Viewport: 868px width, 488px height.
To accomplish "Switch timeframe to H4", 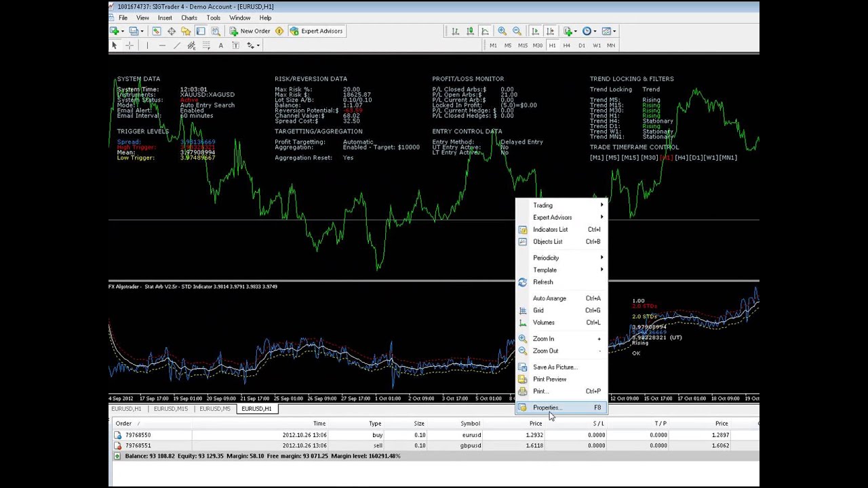I will click(566, 45).
